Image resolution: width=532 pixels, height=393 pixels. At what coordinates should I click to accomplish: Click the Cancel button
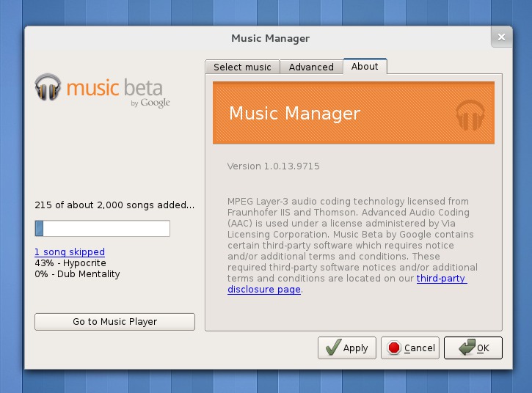tap(410, 348)
